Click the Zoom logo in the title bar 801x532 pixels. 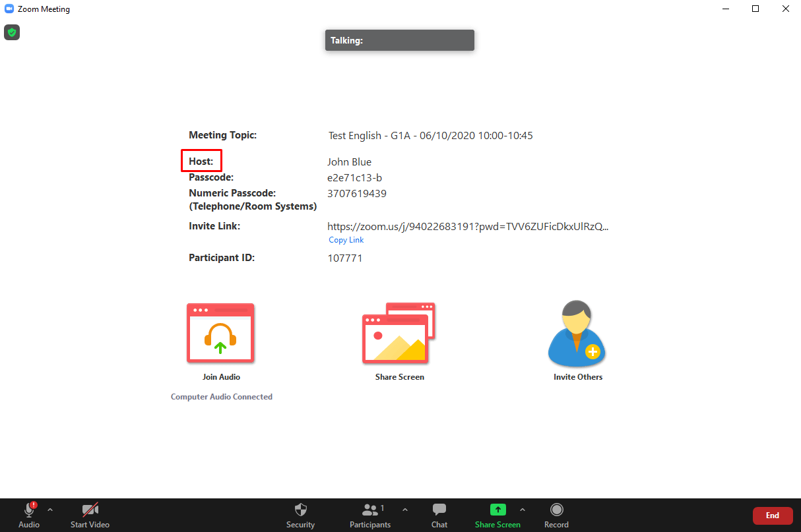[x=9, y=9]
